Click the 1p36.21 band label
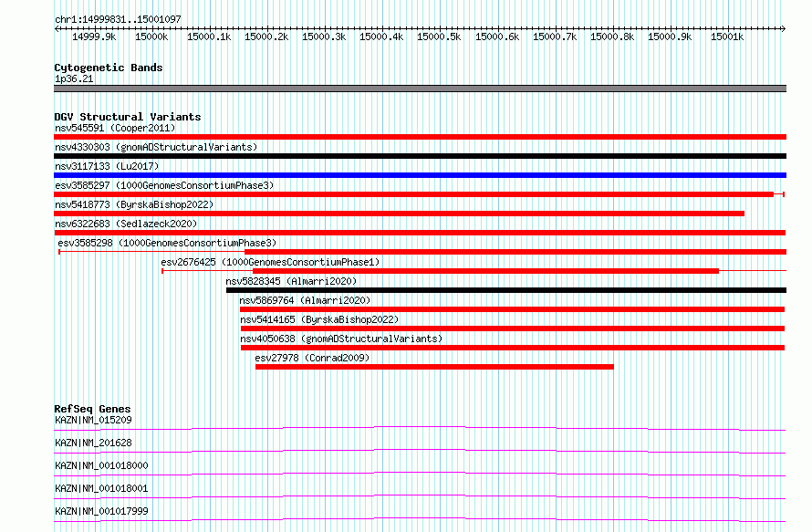 74,78
